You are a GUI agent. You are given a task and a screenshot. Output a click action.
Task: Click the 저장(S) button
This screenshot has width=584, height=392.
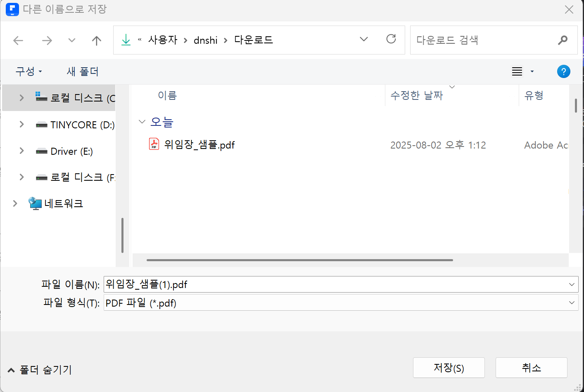[449, 368]
